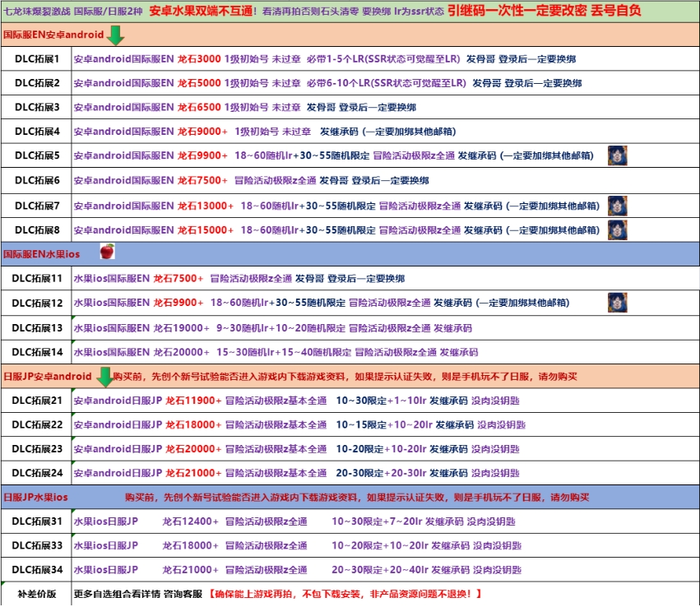This screenshot has height=607, width=700.
Task: Select the DLC拓展21 label cell
Action: (x=36, y=401)
